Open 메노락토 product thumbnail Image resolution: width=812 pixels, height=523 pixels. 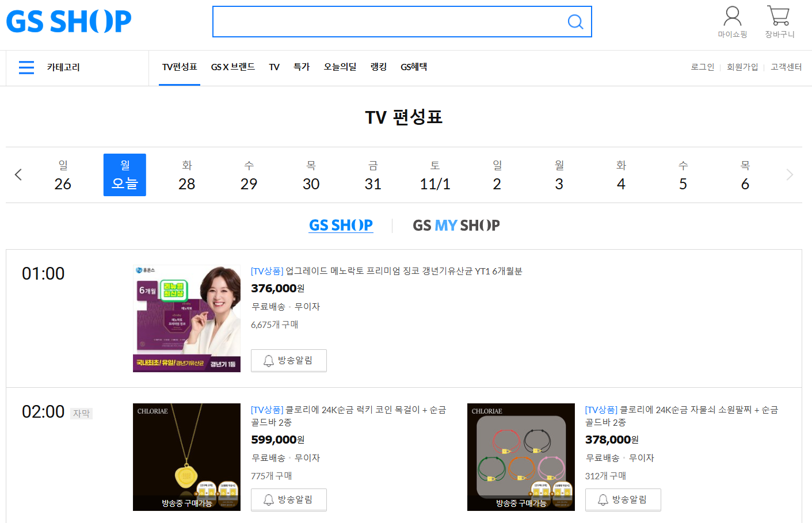click(x=186, y=319)
